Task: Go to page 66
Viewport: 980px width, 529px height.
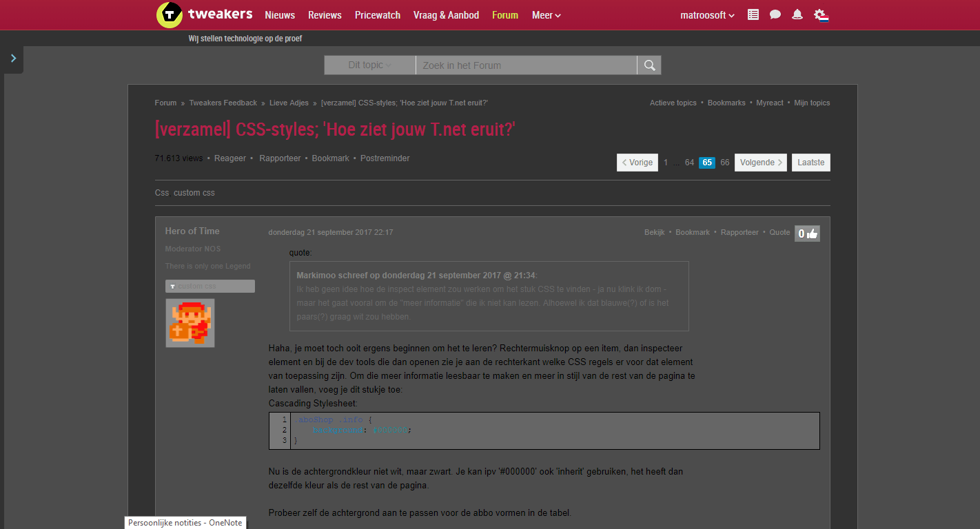Action: point(725,163)
